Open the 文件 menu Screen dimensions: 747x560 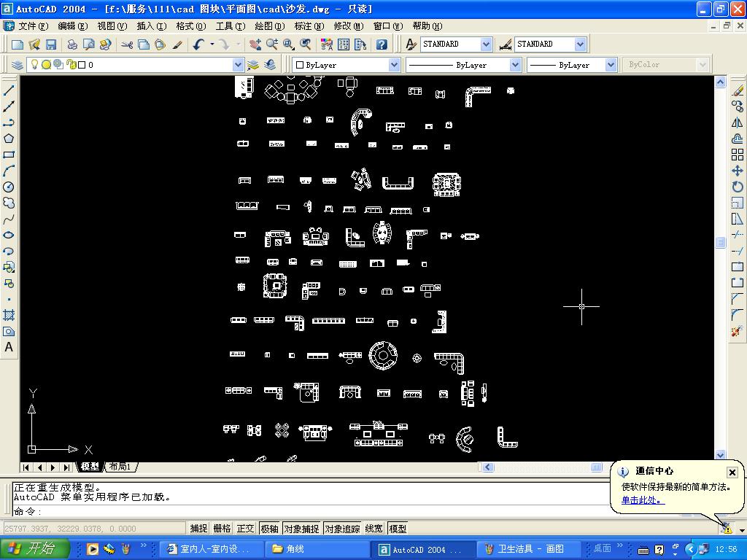click(33, 26)
